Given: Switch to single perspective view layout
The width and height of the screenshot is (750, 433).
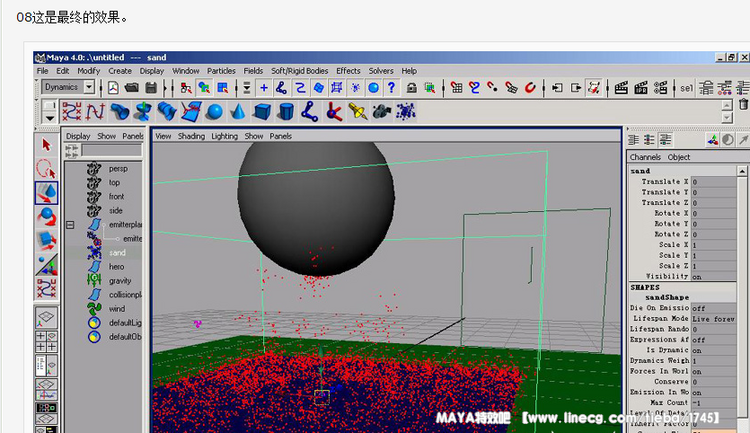Looking at the screenshot, I should tap(46, 317).
